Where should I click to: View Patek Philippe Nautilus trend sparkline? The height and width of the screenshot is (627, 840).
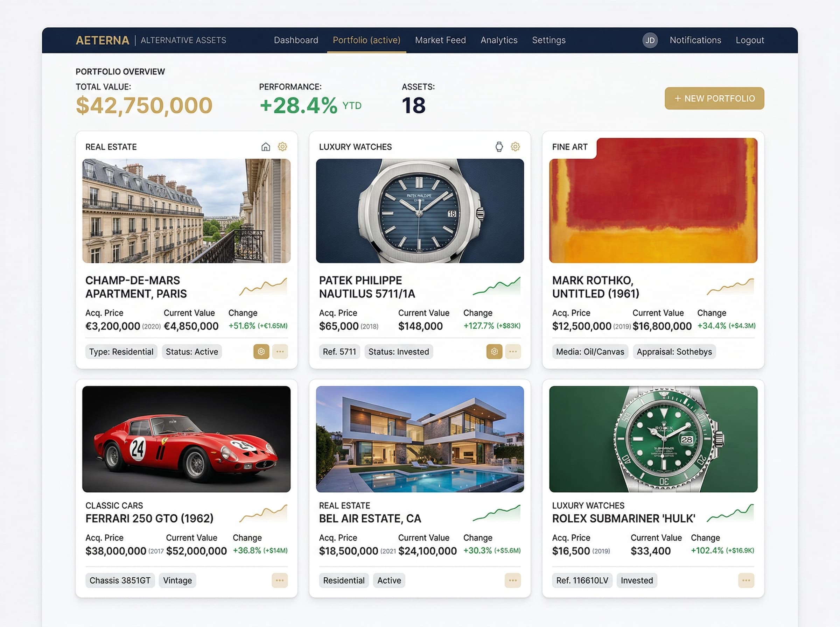pos(497,287)
